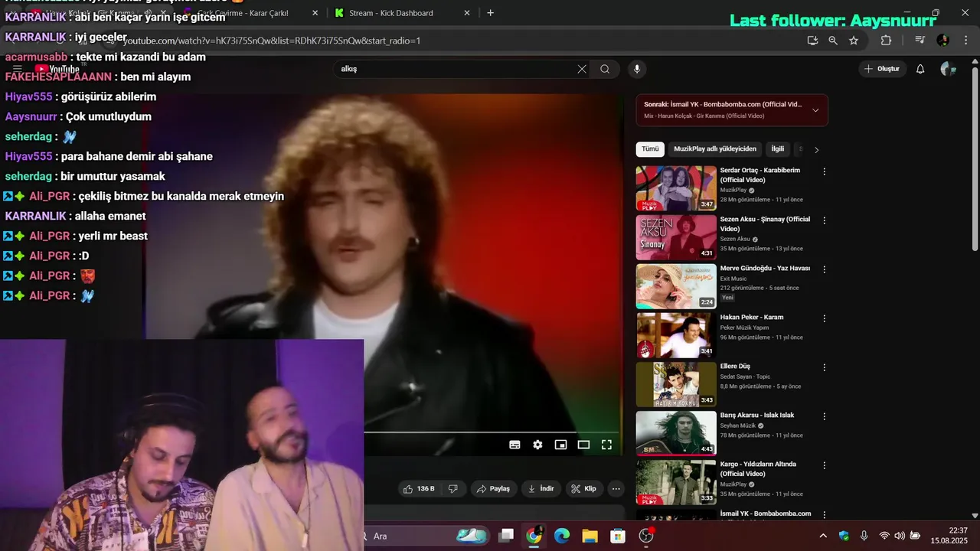Open Chrome extensions puzzle icon
Image resolution: width=980 pixels, height=551 pixels.
click(x=886, y=41)
